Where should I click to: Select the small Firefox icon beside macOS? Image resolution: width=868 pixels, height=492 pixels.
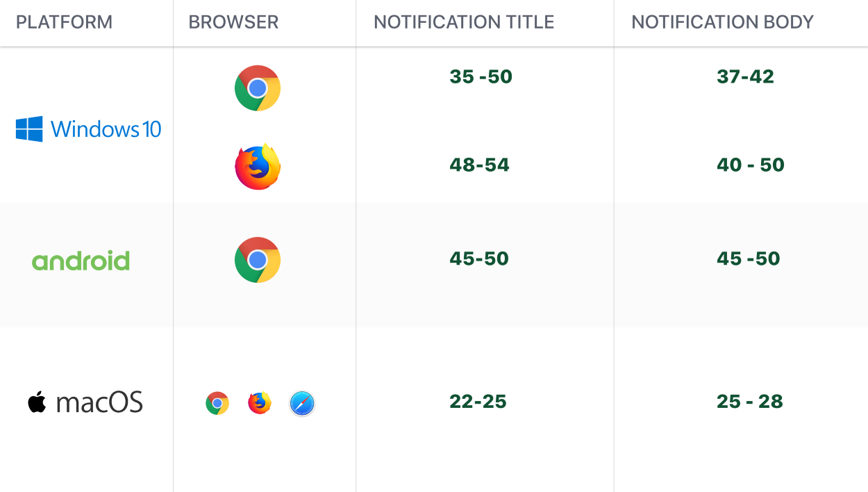(260, 402)
